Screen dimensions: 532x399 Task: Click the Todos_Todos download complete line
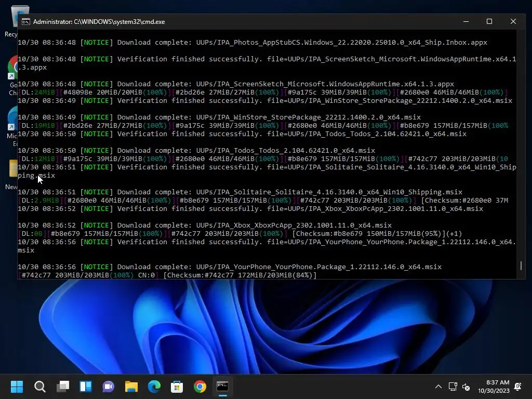[x=196, y=150]
